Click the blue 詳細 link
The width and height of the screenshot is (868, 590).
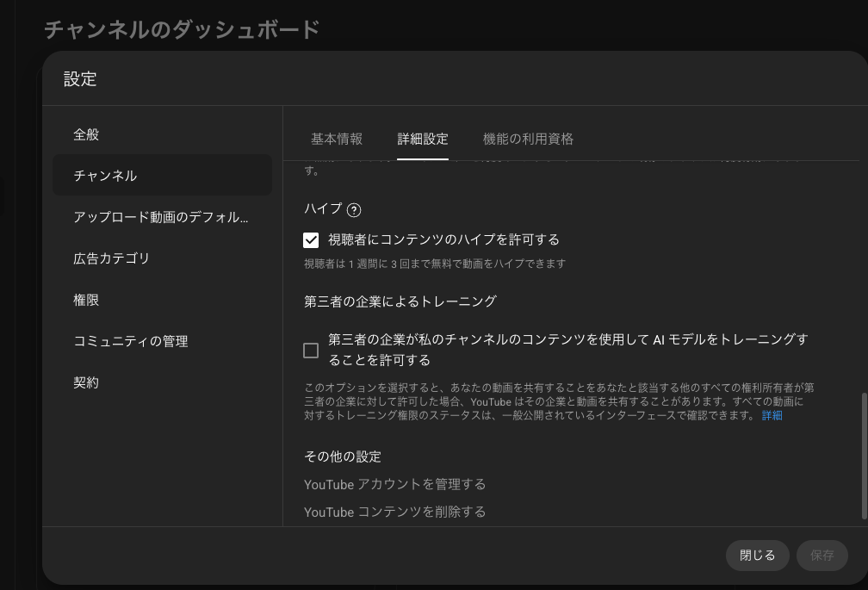click(x=772, y=415)
